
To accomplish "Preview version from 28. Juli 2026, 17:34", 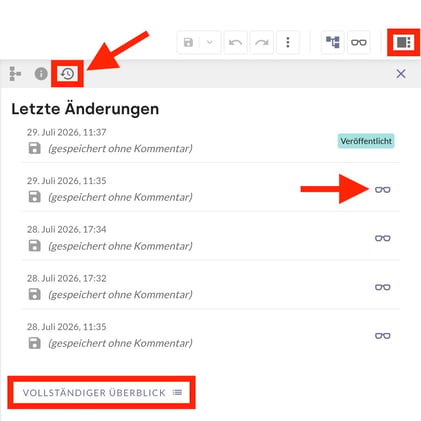I will click(382, 238).
